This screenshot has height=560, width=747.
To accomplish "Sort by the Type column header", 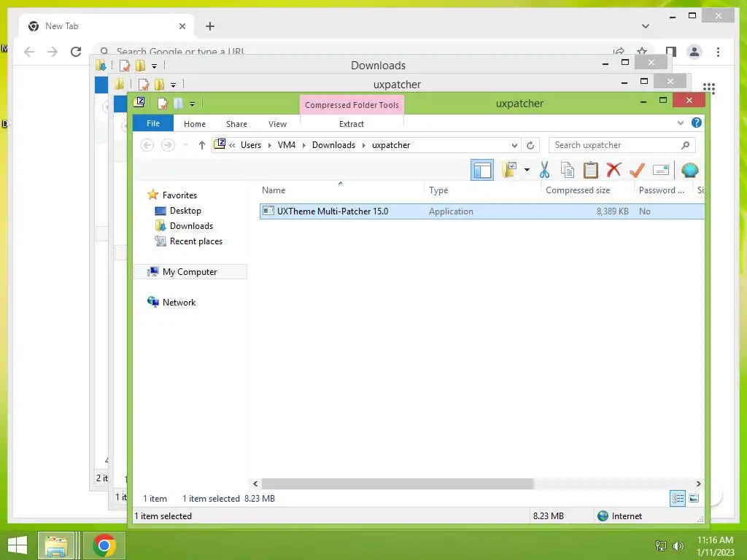I will coord(482,190).
